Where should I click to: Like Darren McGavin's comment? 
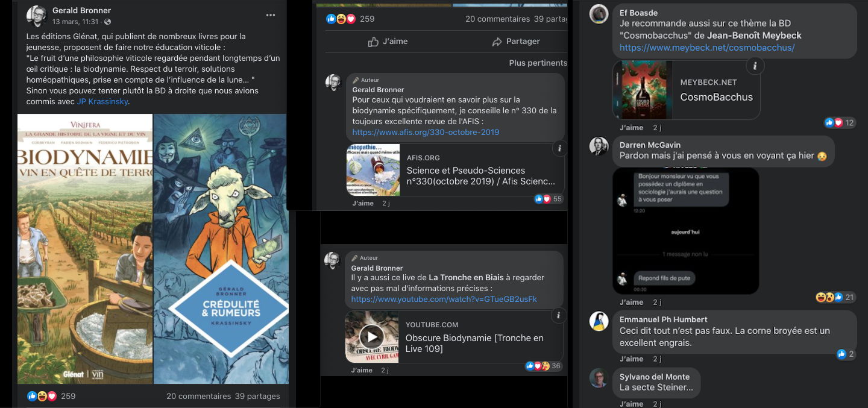click(631, 302)
